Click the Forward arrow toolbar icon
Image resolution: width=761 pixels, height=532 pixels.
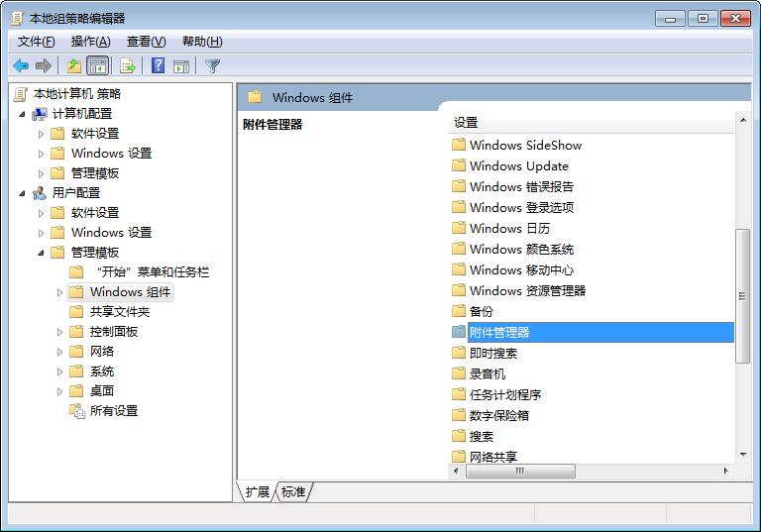[x=44, y=65]
